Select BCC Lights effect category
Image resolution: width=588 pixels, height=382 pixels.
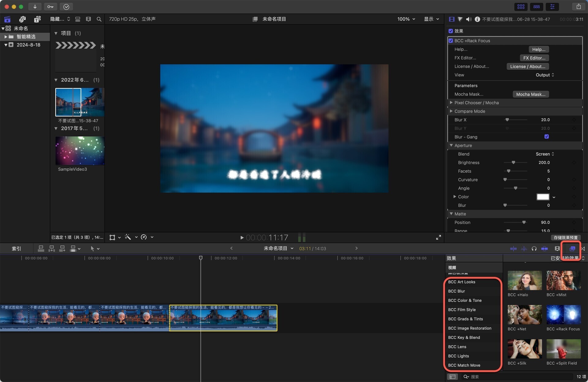pos(458,356)
